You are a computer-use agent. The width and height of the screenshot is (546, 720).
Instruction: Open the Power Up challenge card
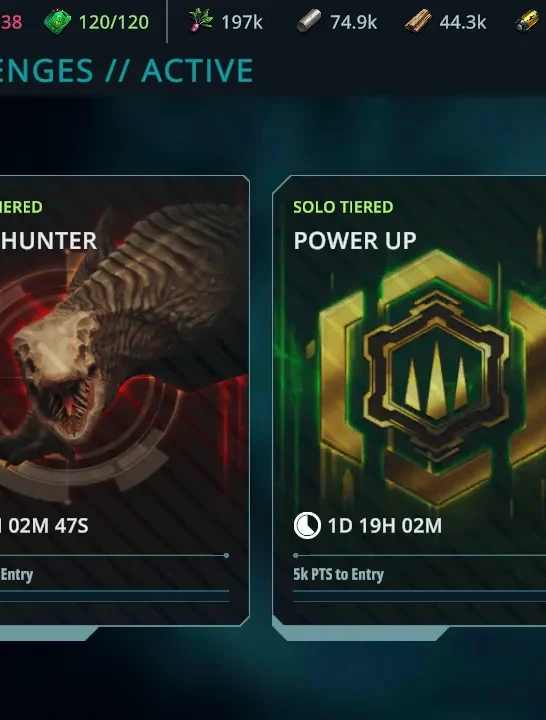pyautogui.click(x=409, y=400)
